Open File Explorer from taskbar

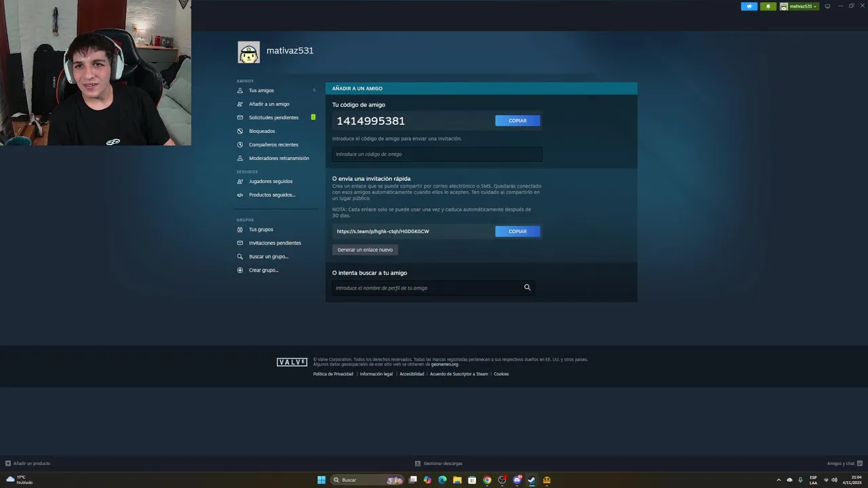click(x=457, y=480)
